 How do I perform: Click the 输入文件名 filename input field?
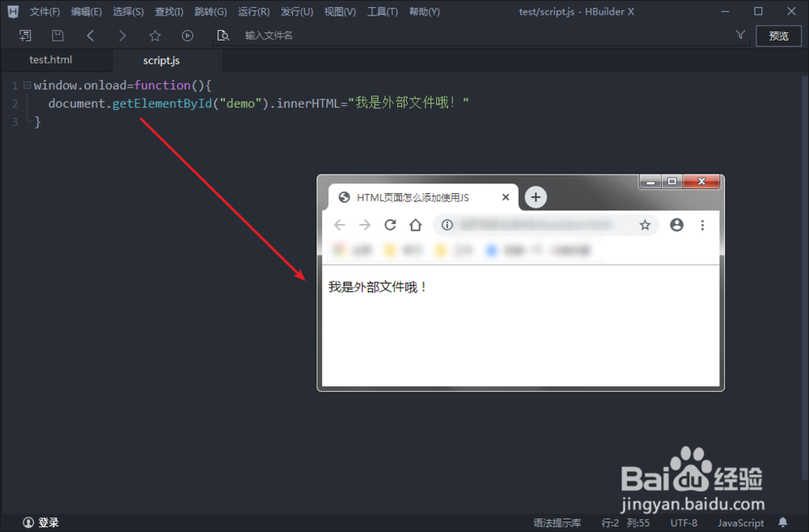(x=267, y=35)
